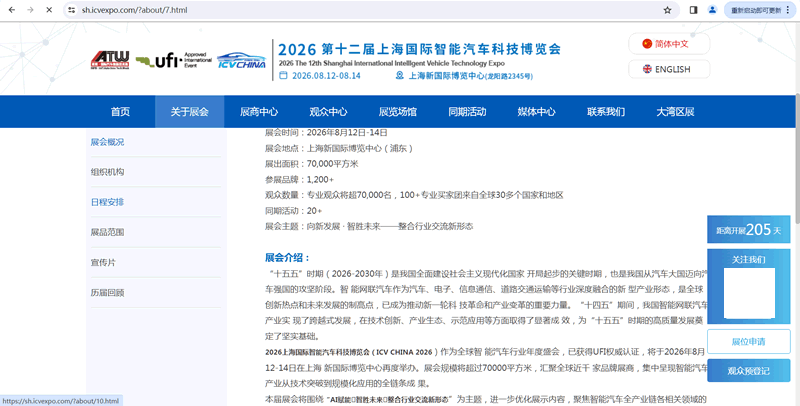
Task: Click the ATW logo in header
Action: click(x=109, y=60)
